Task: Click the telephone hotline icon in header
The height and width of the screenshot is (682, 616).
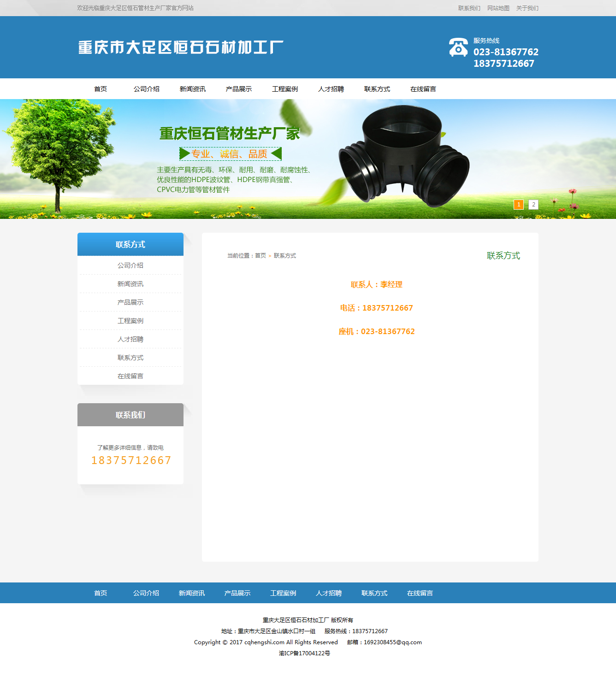Action: point(458,47)
